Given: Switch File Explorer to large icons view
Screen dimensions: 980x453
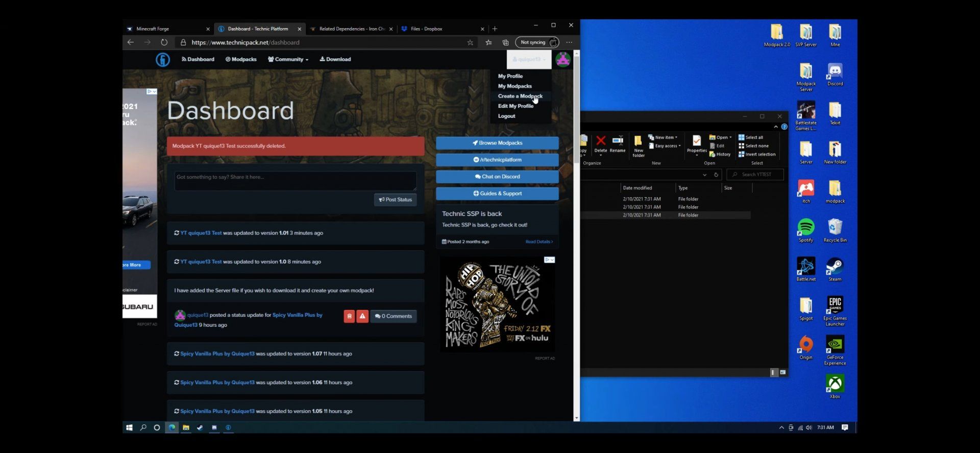Looking at the screenshot, I should pos(782,372).
